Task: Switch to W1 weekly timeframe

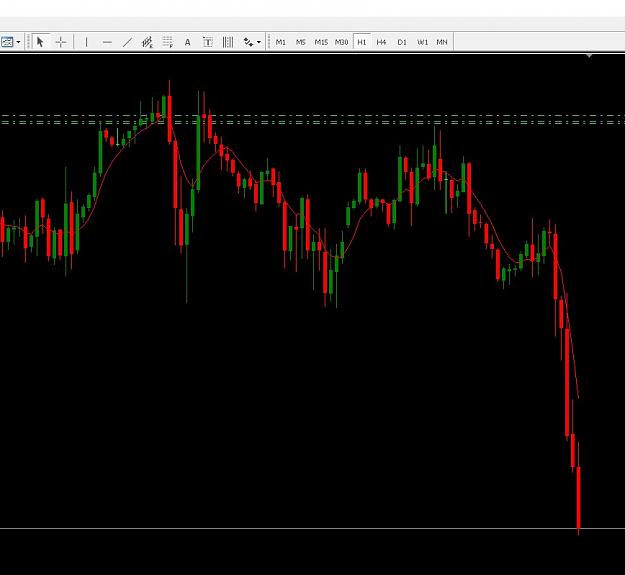Action: pos(422,42)
